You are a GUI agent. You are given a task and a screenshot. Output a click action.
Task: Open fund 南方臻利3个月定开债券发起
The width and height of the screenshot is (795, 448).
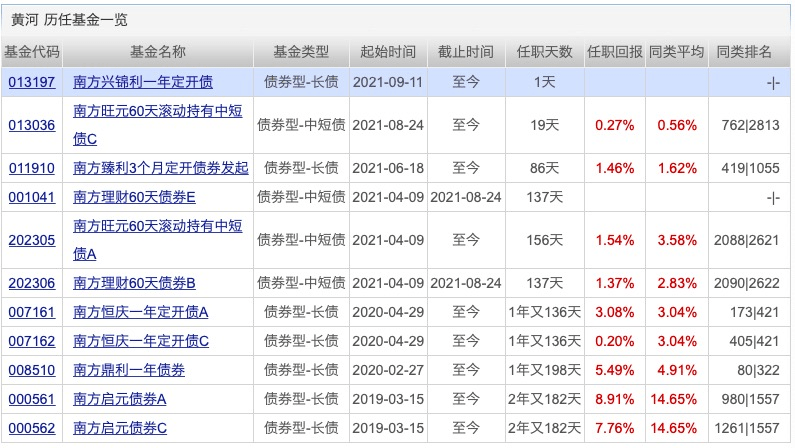(x=161, y=168)
